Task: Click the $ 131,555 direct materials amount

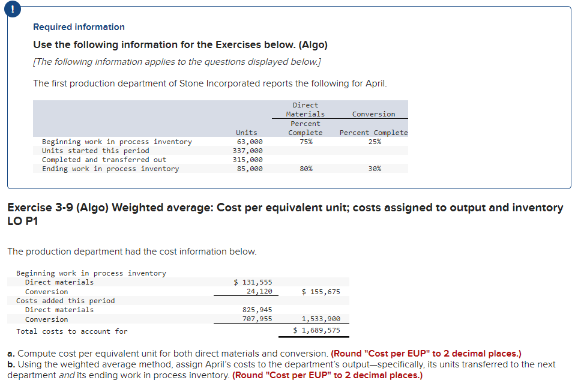Action: click(x=253, y=282)
